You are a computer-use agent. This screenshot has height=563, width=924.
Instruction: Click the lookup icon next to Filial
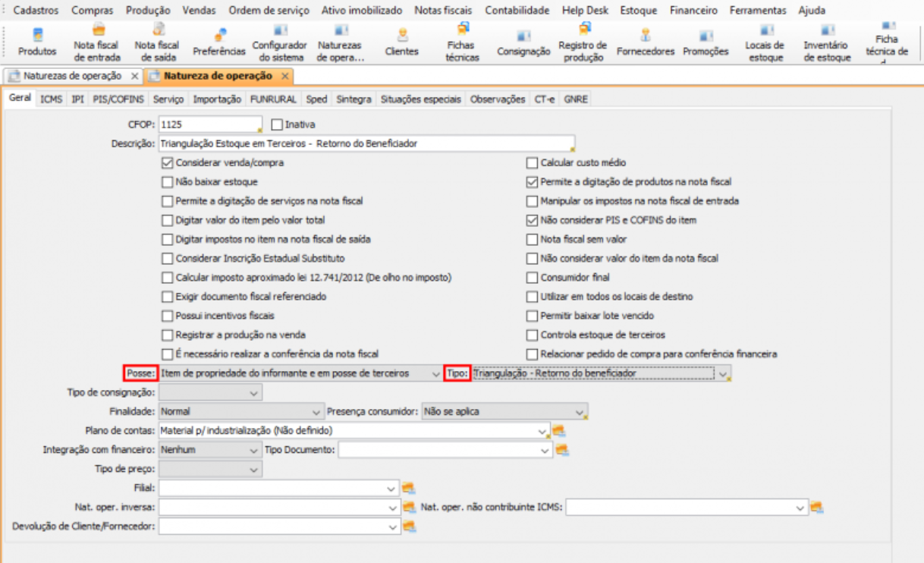coord(408,489)
